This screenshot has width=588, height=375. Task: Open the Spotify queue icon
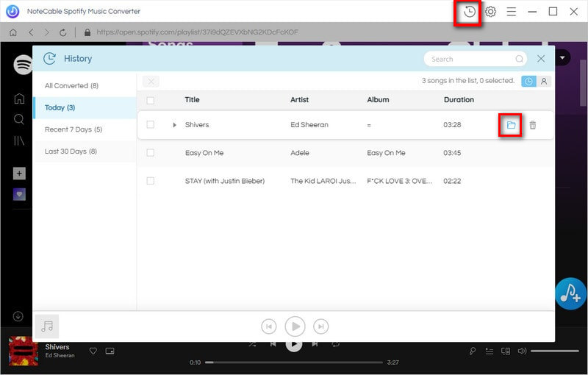pyautogui.click(x=490, y=351)
